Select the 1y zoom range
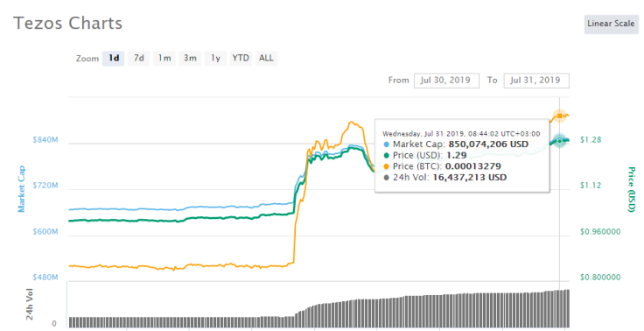644x331 pixels. point(215,59)
